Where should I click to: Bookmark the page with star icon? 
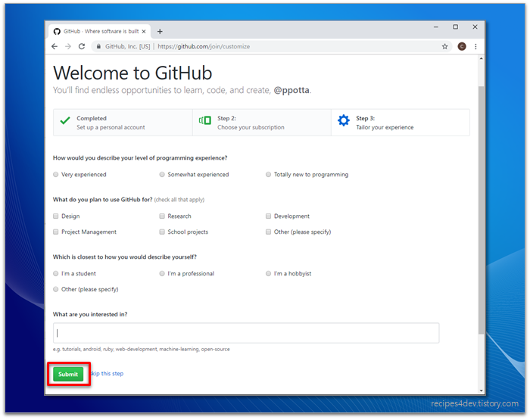(x=445, y=47)
